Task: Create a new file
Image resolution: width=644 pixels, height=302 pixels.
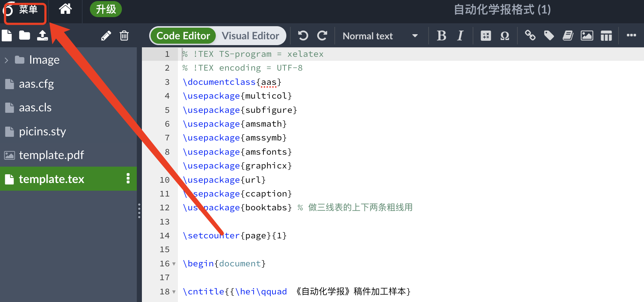Action: tap(7, 35)
